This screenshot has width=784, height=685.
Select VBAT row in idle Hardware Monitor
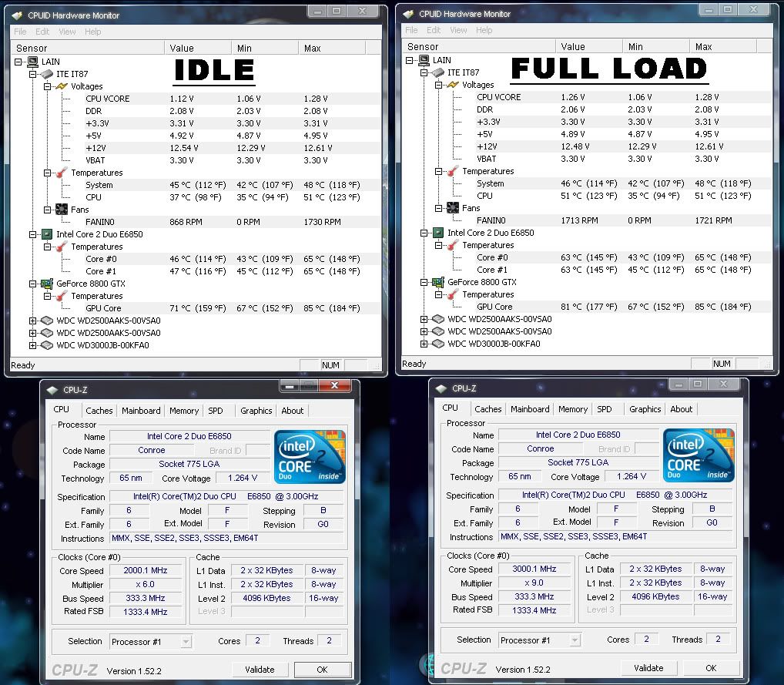[x=196, y=160]
